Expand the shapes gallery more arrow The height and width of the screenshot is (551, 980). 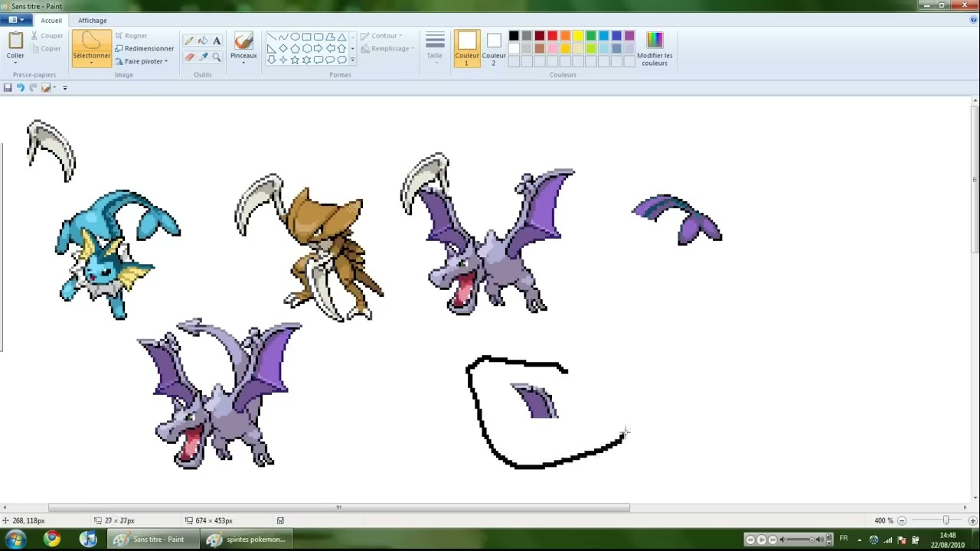352,60
